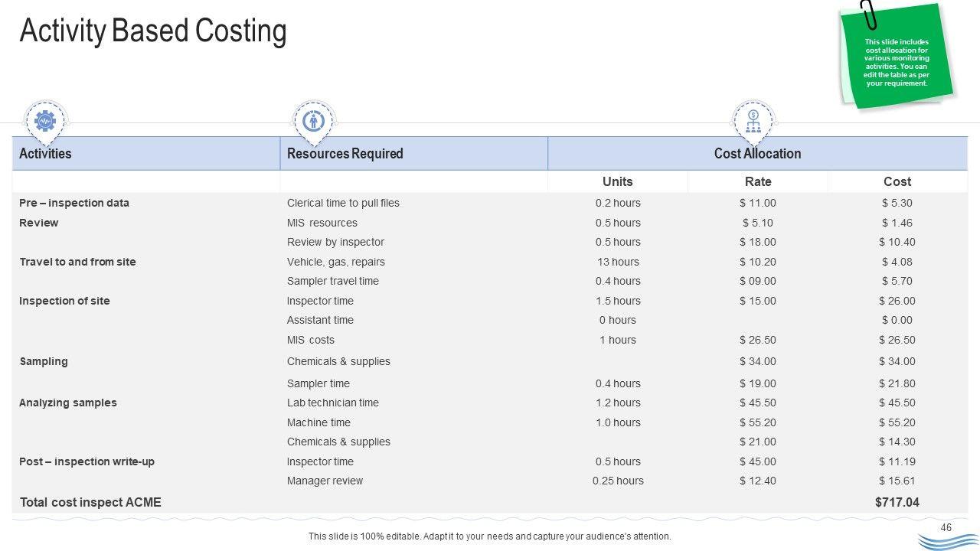Click the Manager review resource cell
This screenshot has height=551, width=980.
[x=325, y=481]
